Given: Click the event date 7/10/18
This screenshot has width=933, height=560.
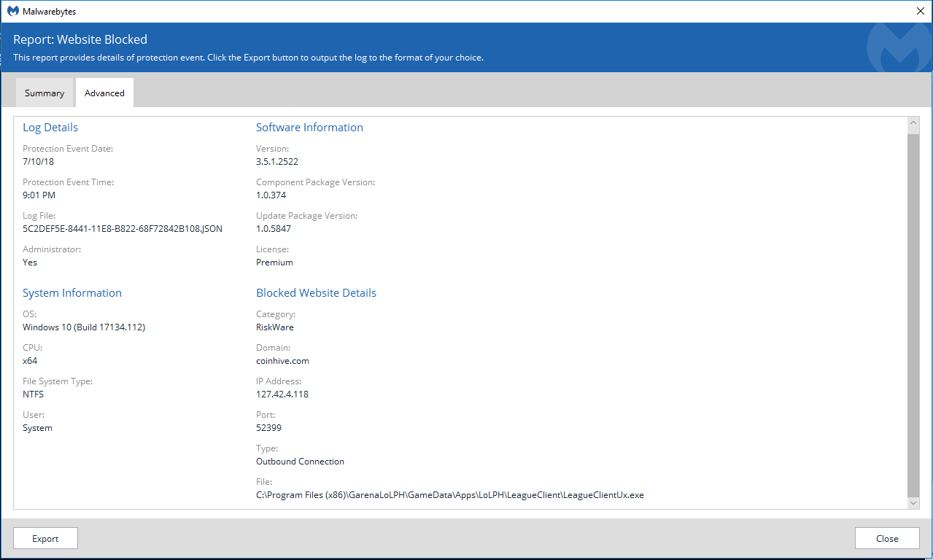Looking at the screenshot, I should tap(39, 162).
